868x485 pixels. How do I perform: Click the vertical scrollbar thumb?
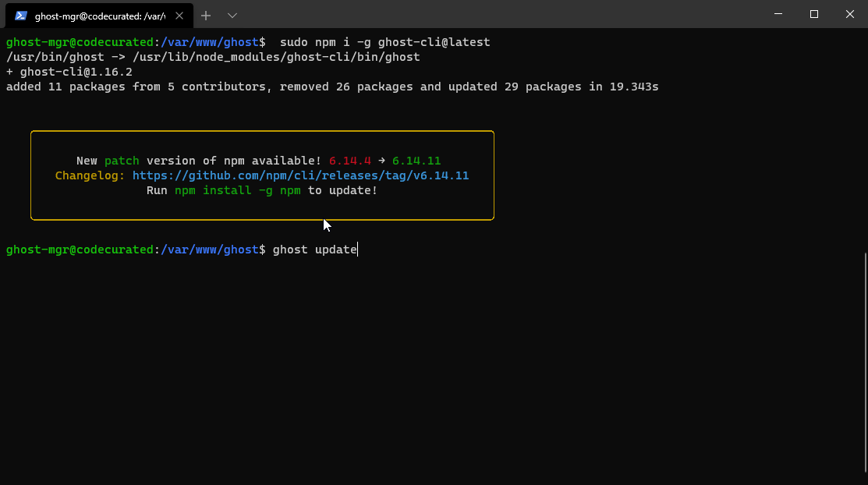[865, 363]
